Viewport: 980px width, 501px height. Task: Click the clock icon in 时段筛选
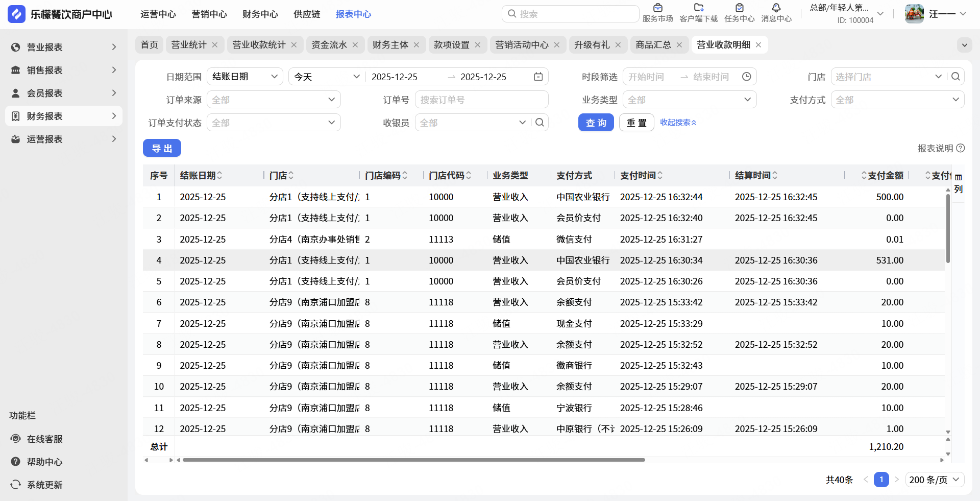pos(746,77)
